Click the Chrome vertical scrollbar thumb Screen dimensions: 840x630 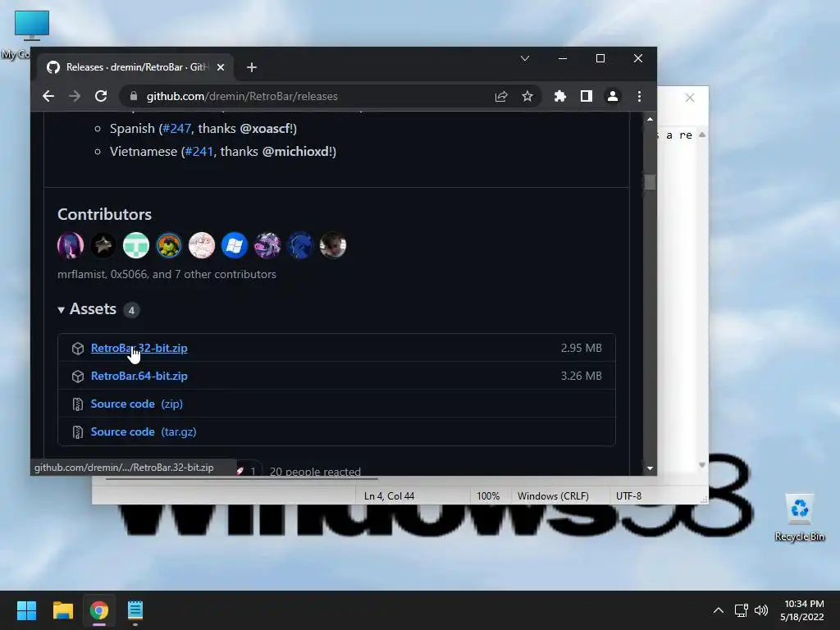[x=650, y=182]
